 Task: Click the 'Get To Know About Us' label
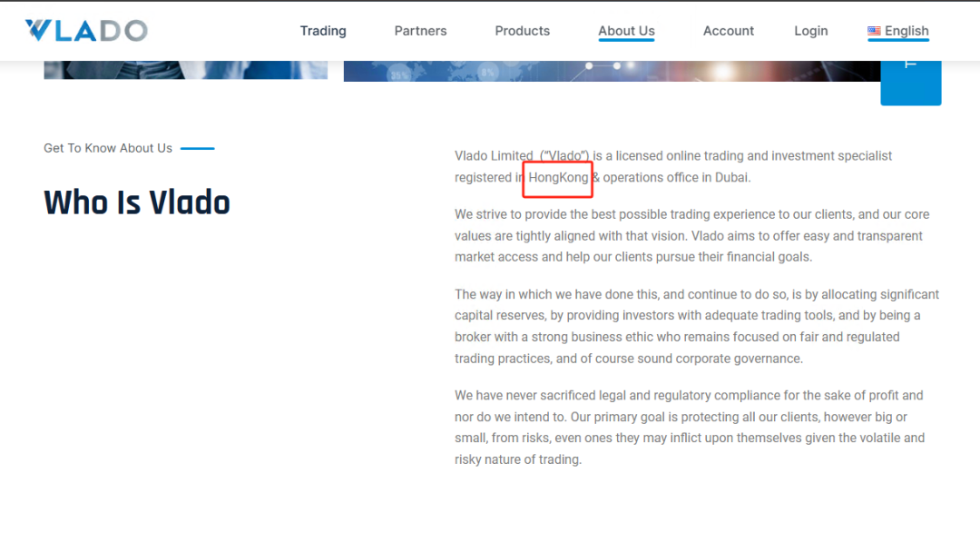(x=107, y=148)
